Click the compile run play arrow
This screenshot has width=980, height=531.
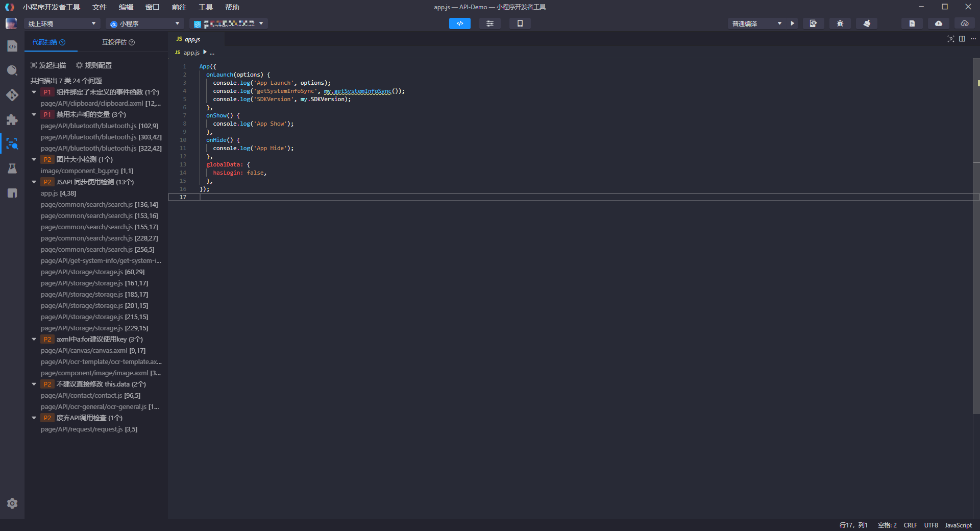[x=792, y=23]
